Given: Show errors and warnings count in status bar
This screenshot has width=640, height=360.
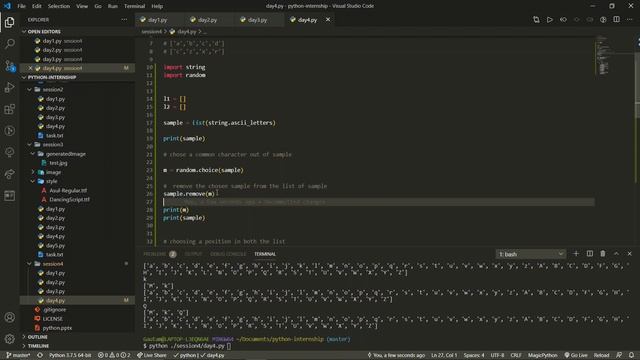Looking at the screenshot, I should click(114, 355).
